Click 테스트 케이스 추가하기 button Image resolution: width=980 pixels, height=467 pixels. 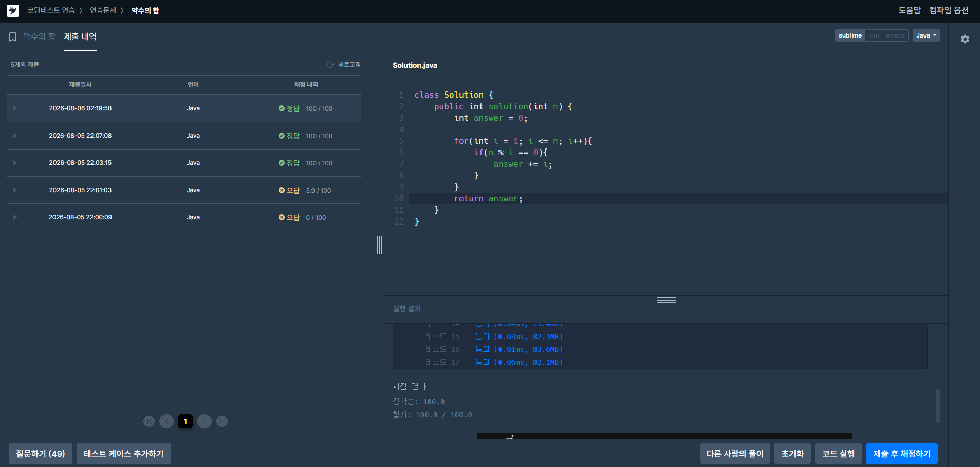124,454
